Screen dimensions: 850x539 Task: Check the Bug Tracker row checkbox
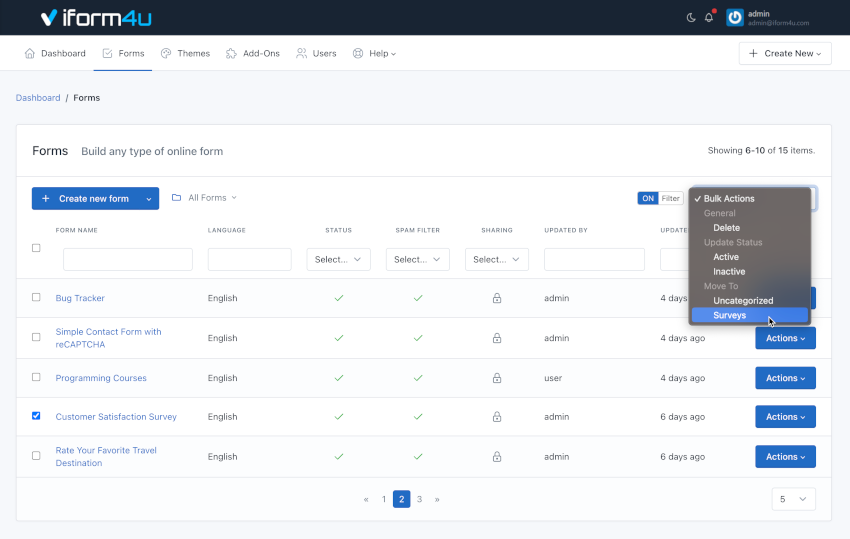[36, 297]
